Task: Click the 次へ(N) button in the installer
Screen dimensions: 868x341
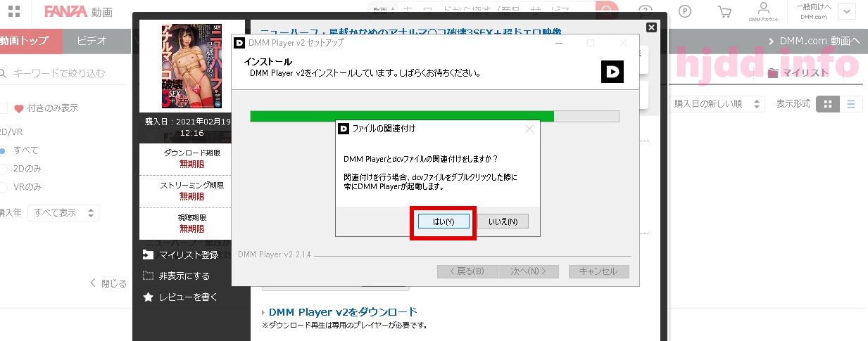Action: click(x=528, y=271)
